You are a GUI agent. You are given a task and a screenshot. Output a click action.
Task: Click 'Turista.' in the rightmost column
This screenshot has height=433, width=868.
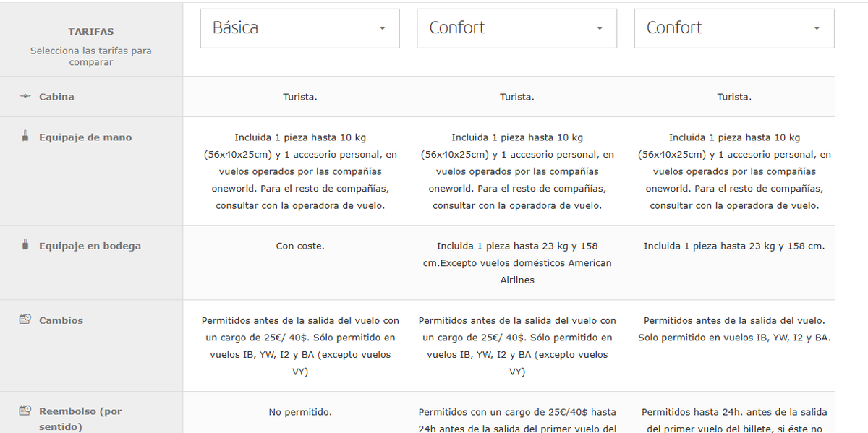(x=734, y=97)
